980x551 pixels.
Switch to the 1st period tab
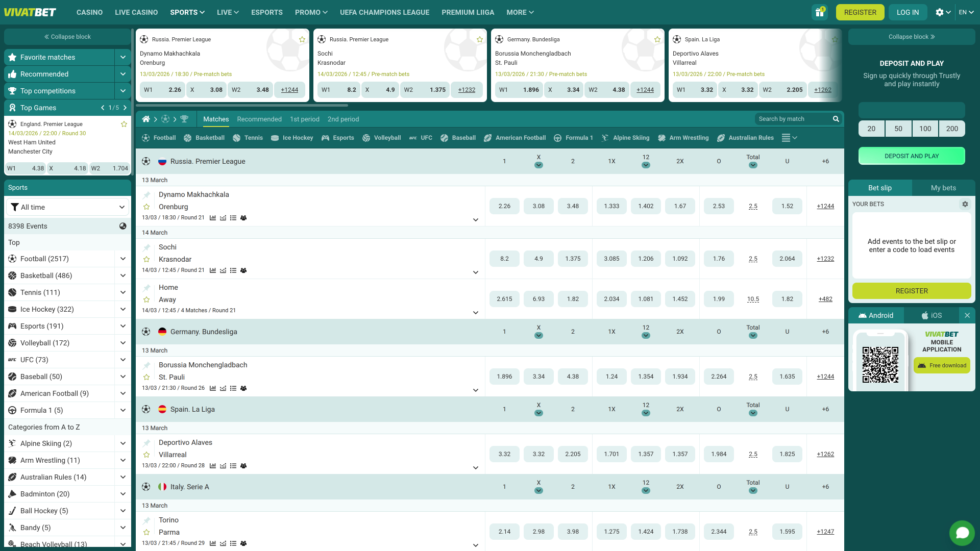[305, 119]
